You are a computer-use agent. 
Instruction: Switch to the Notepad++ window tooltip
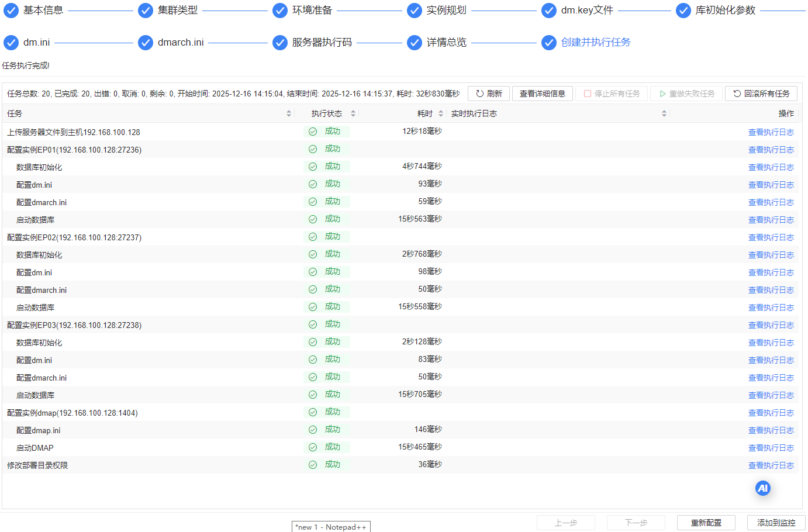331,527
